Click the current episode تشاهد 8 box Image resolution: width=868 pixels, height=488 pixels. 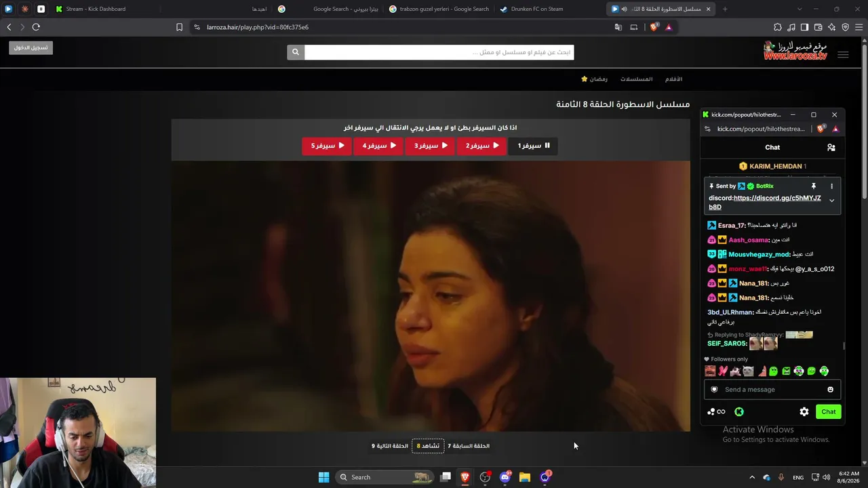[x=428, y=446]
